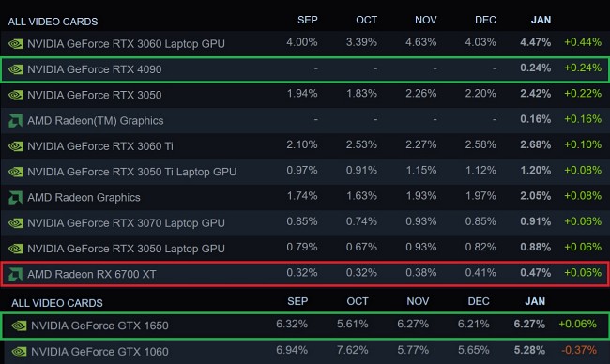Viewport: 610px width, 364px height.
Task: Select DEC header in the lower table
Action: tap(479, 301)
